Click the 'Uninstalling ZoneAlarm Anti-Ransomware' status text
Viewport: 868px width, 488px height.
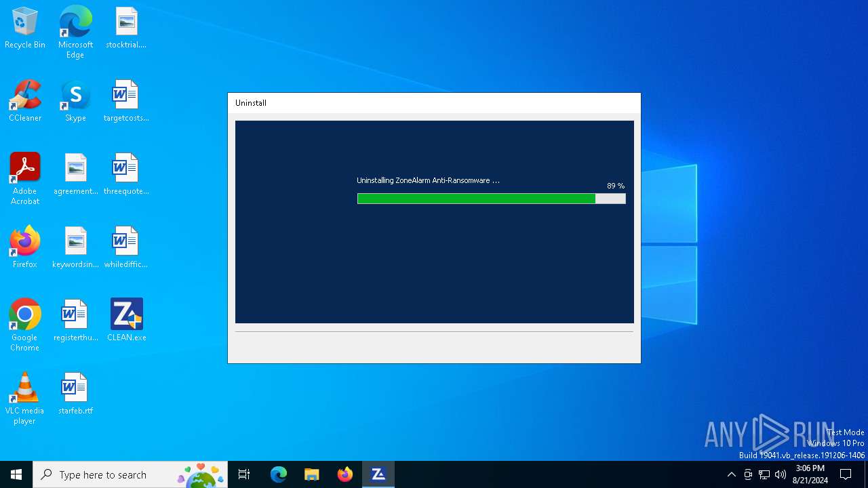point(428,180)
